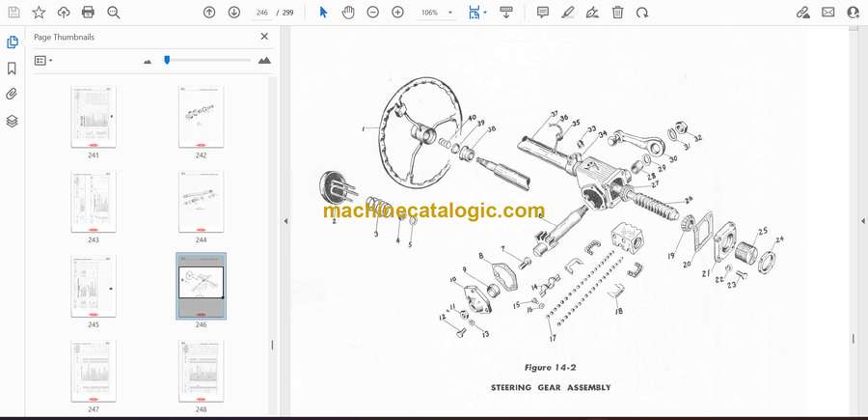The width and height of the screenshot is (868, 420).
Task: Bookmark this file with the star icon
Action: click(x=39, y=13)
